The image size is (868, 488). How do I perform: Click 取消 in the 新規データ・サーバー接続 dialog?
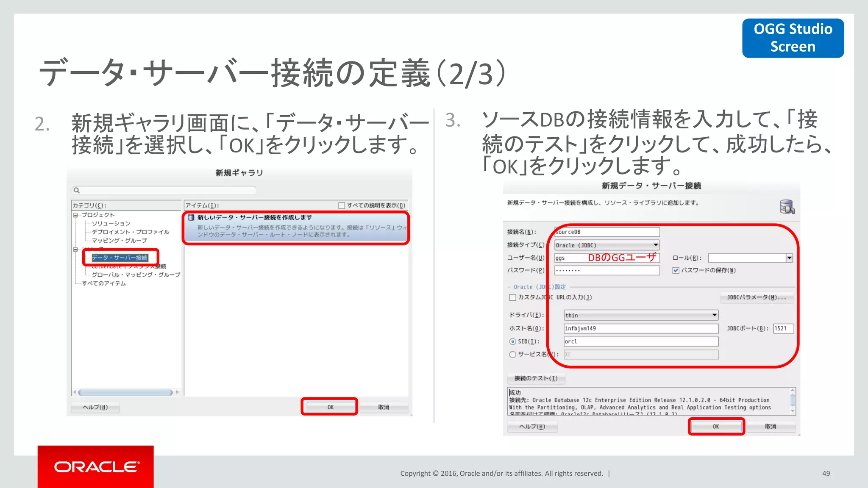[x=771, y=427]
